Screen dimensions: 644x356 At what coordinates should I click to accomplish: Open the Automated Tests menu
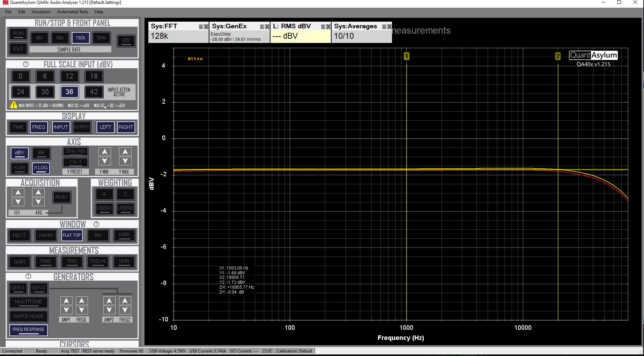pos(73,12)
